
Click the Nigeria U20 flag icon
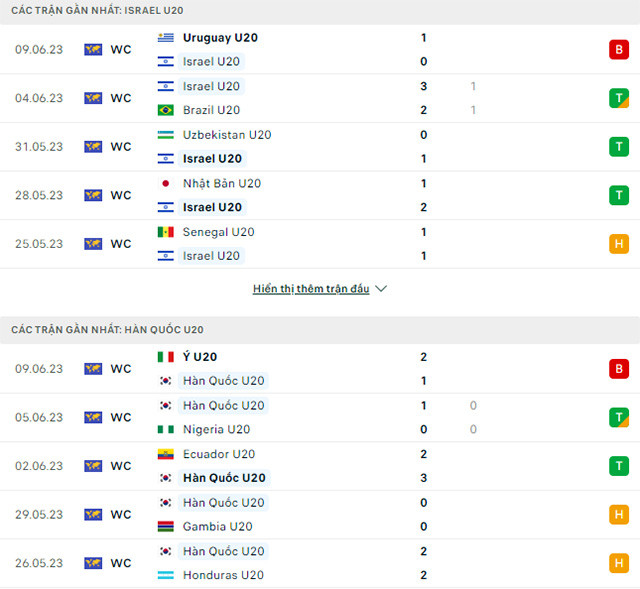pos(165,430)
